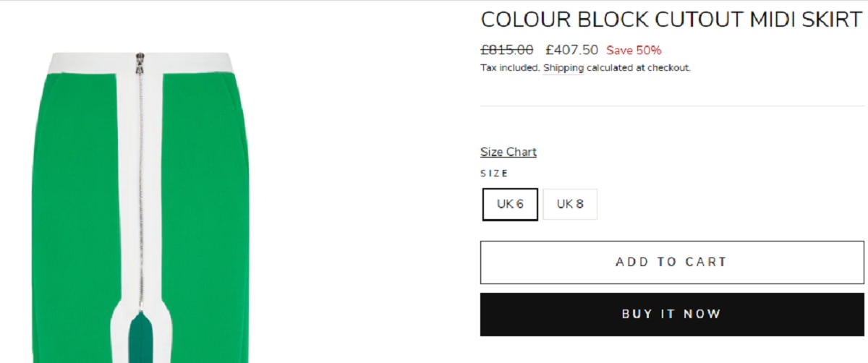Choose the UK 8 size option
Viewport: 868px width, 363px height.
click(570, 204)
